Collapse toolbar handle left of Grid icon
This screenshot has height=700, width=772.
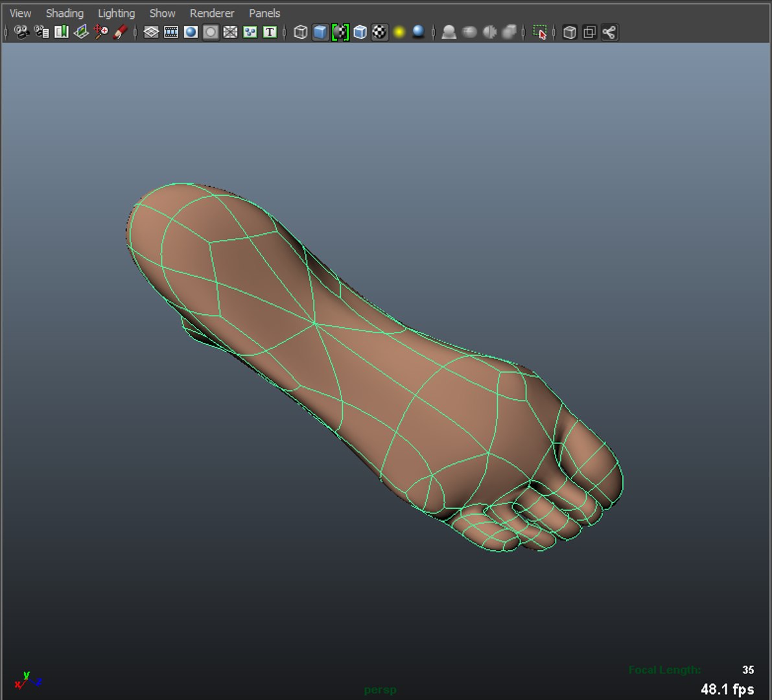point(135,32)
